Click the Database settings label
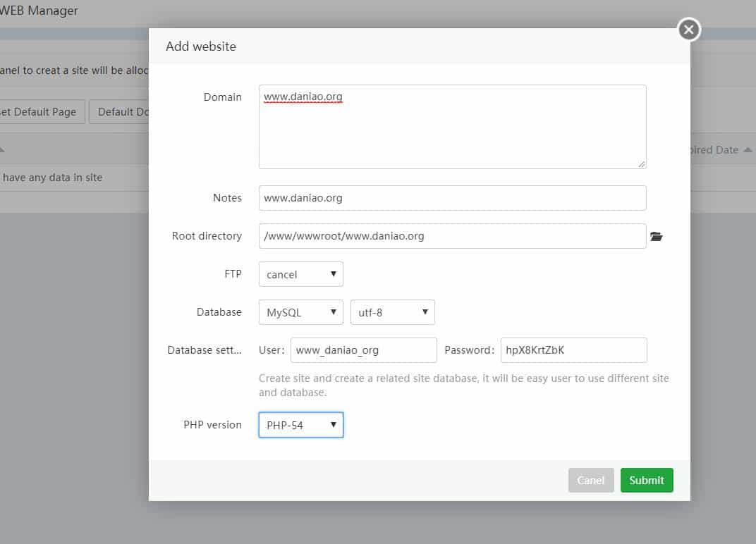Image resolution: width=756 pixels, height=544 pixels. [x=204, y=350]
